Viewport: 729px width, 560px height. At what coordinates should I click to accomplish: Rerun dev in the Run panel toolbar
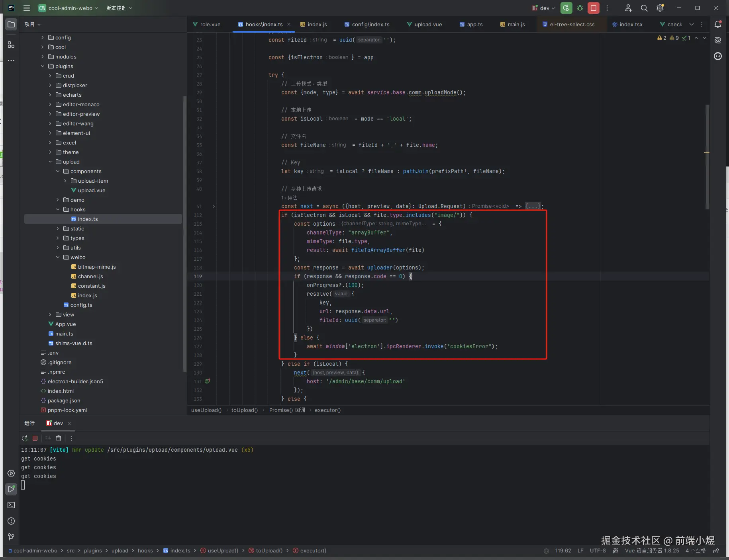pyautogui.click(x=25, y=438)
